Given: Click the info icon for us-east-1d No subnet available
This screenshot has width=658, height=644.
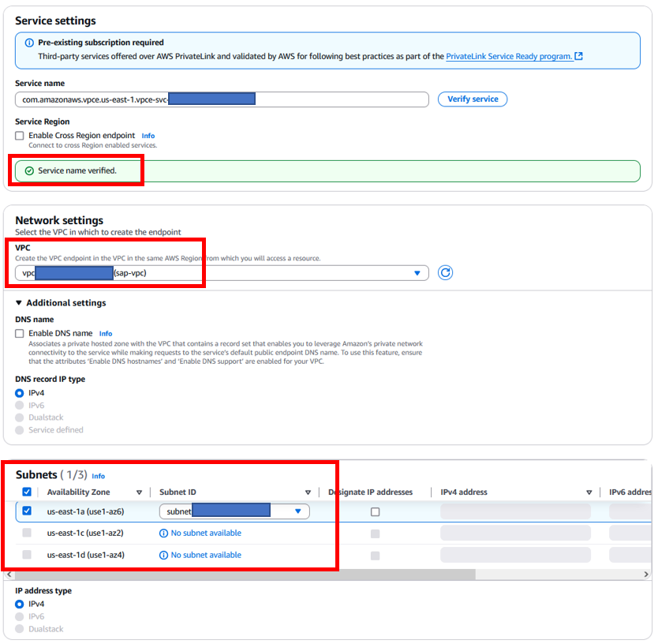Looking at the screenshot, I should coord(163,555).
